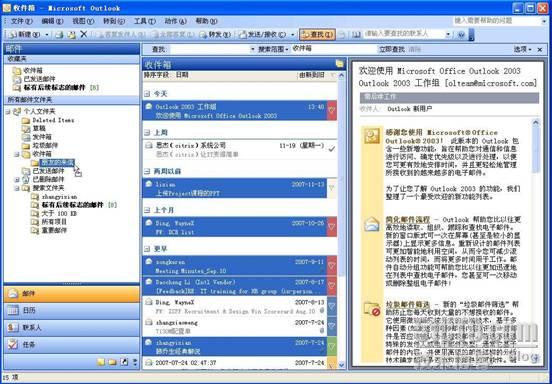Toggle the flag on Outlook 2003 工作组 message

click(x=332, y=111)
